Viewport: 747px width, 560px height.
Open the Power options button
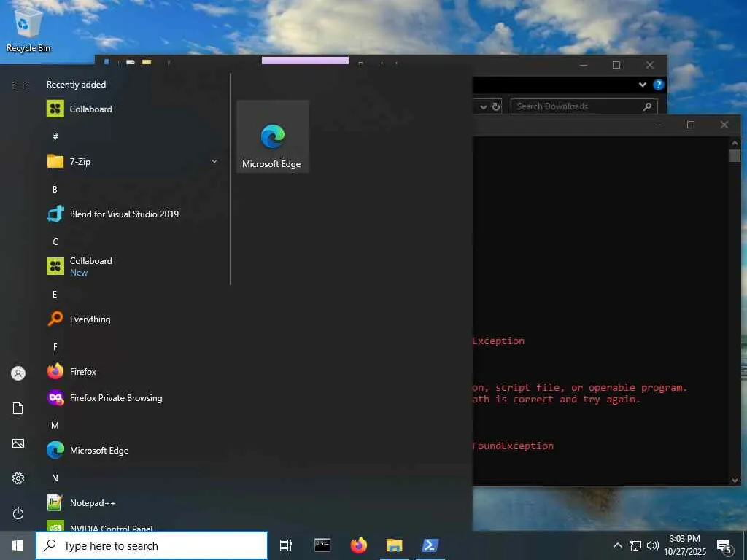[18, 513]
